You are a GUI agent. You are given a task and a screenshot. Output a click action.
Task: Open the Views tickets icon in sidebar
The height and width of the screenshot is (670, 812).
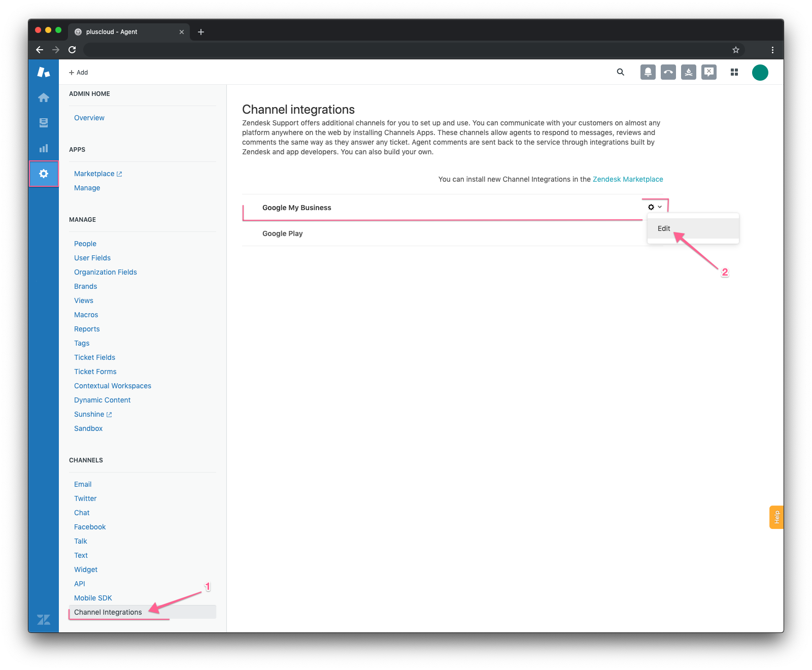(x=44, y=123)
